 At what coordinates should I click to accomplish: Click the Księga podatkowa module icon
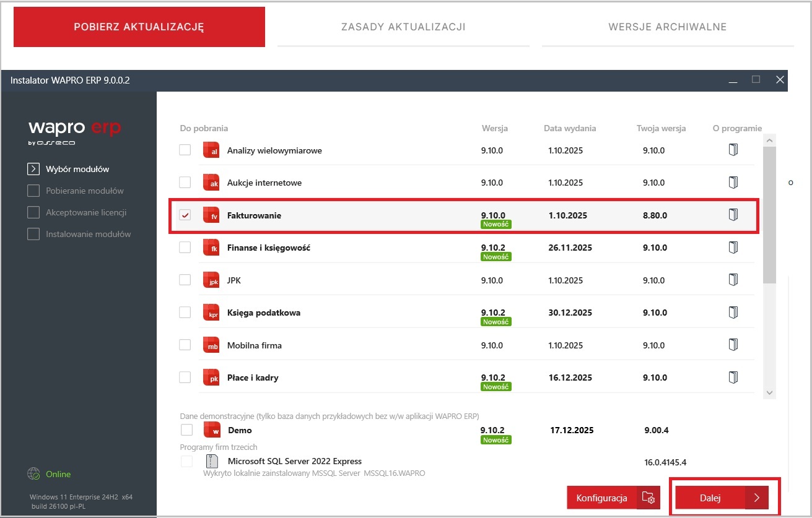[x=211, y=313]
